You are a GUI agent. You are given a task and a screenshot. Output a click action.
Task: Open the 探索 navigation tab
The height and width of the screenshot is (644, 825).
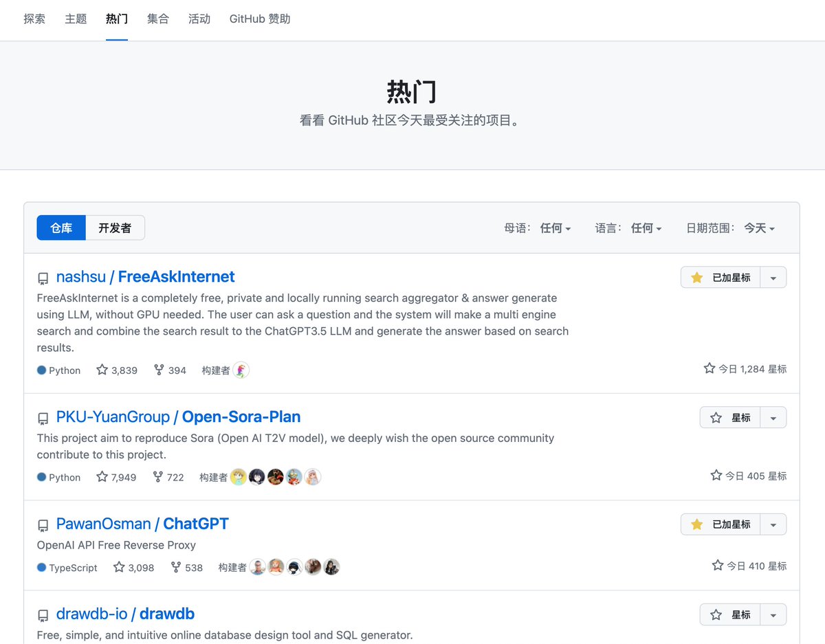[34, 19]
